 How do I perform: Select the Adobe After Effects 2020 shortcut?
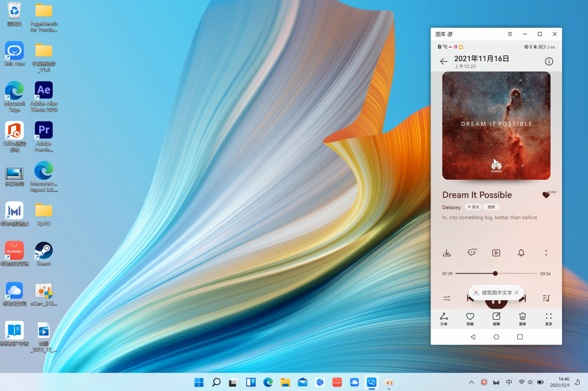point(44,97)
